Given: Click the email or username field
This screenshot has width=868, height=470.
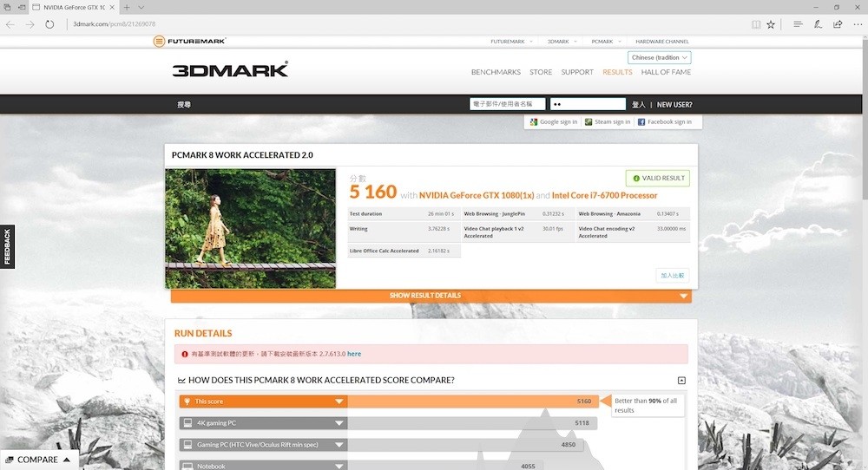Looking at the screenshot, I should click(x=508, y=104).
